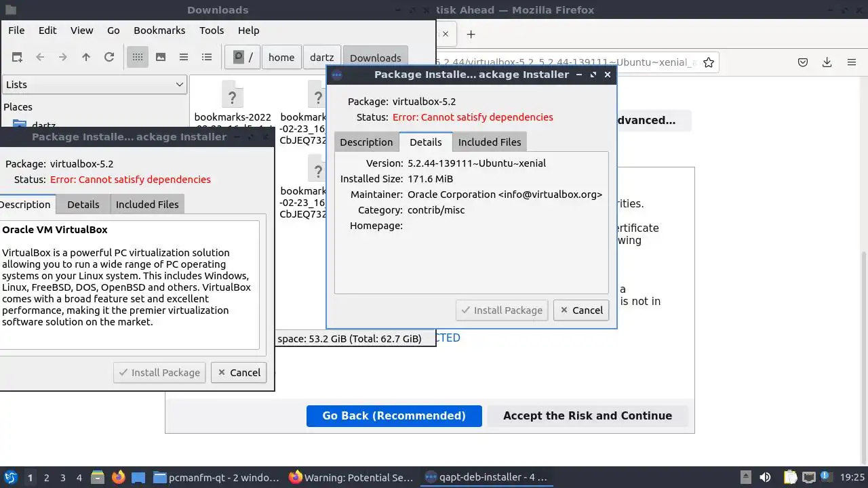
Task: Open the clipboard tray icon
Action: [790, 478]
